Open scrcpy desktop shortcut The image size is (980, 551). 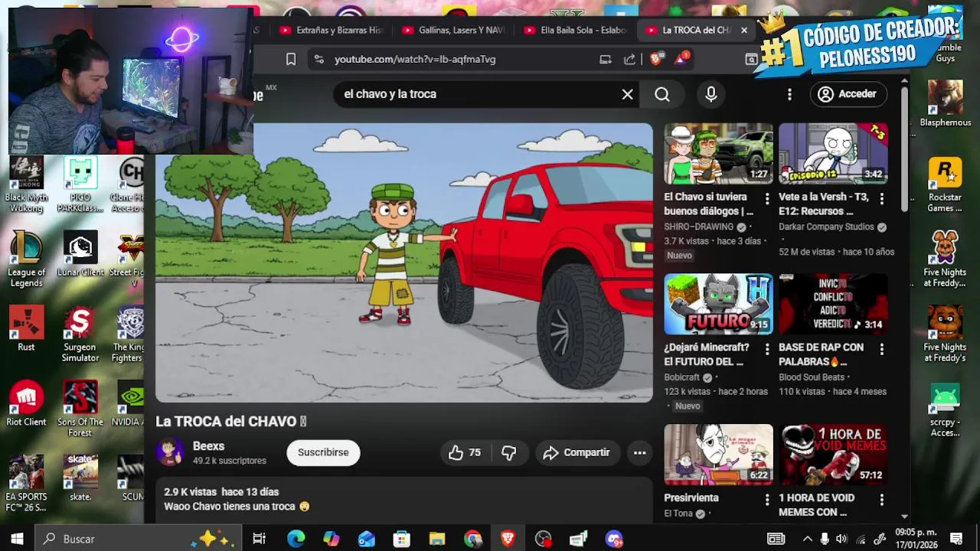(x=946, y=409)
